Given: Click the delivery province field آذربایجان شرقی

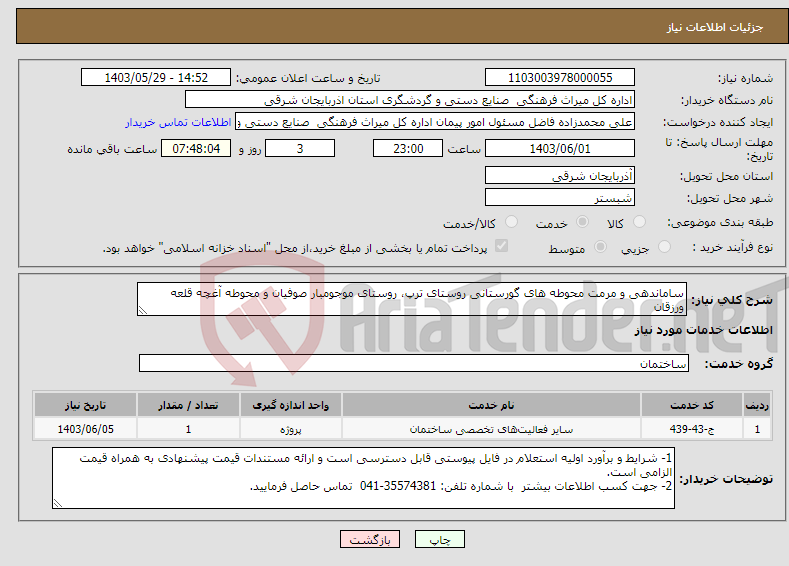Looking at the screenshot, I should click(560, 176).
